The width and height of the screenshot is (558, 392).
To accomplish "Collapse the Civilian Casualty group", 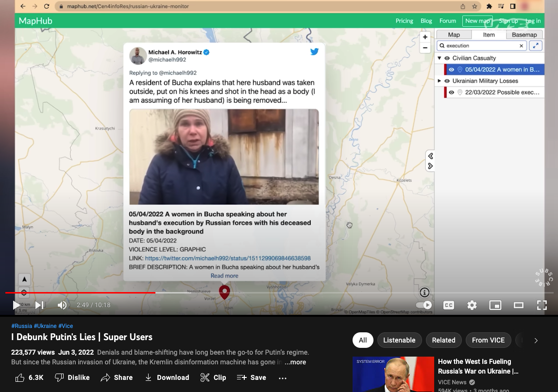I will 440,58.
